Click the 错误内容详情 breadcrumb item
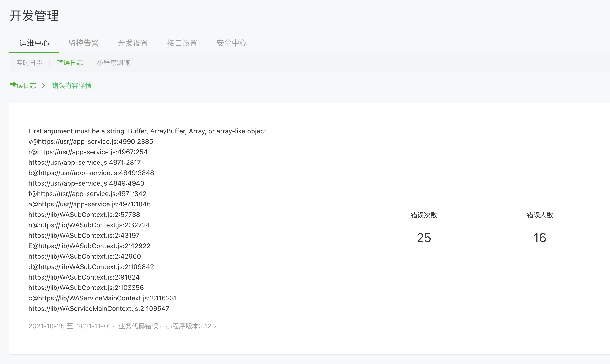Viewport: 610px width, 364px height. tap(72, 85)
